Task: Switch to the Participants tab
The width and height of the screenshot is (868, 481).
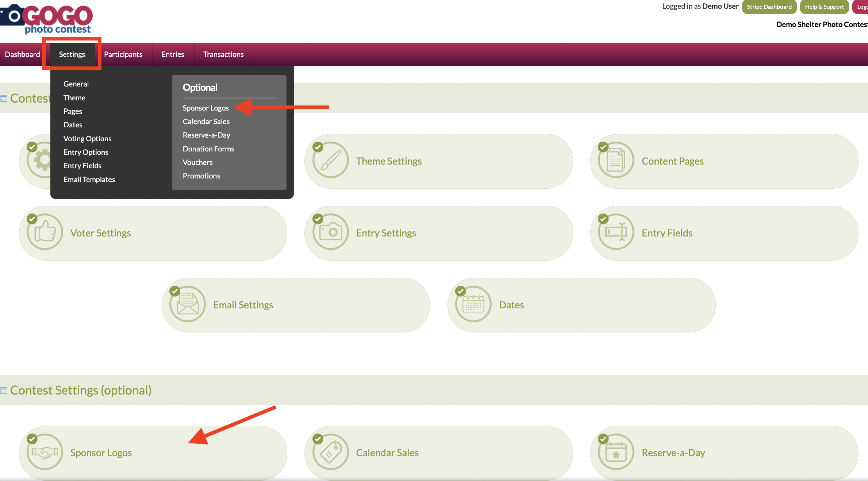Action: coord(123,54)
